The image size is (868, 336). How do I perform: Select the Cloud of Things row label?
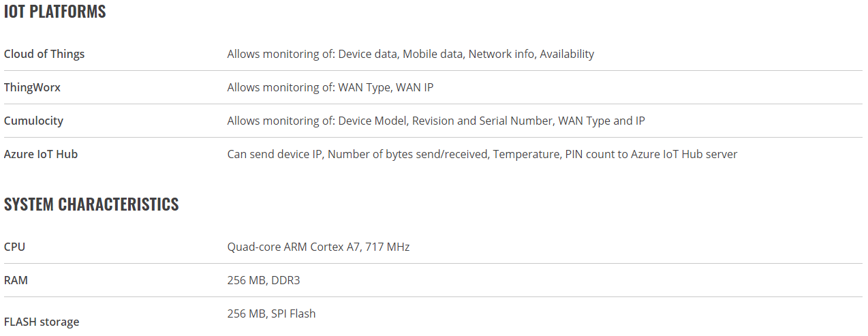(x=44, y=54)
